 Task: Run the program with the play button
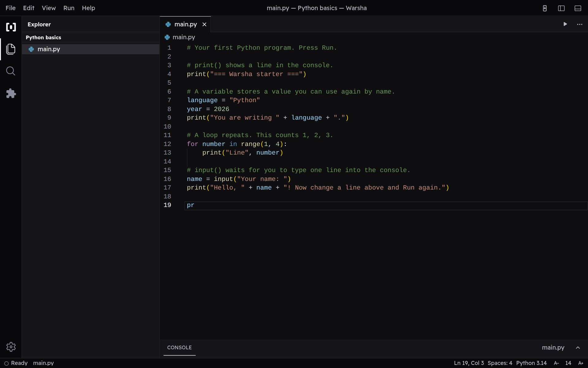tap(565, 24)
